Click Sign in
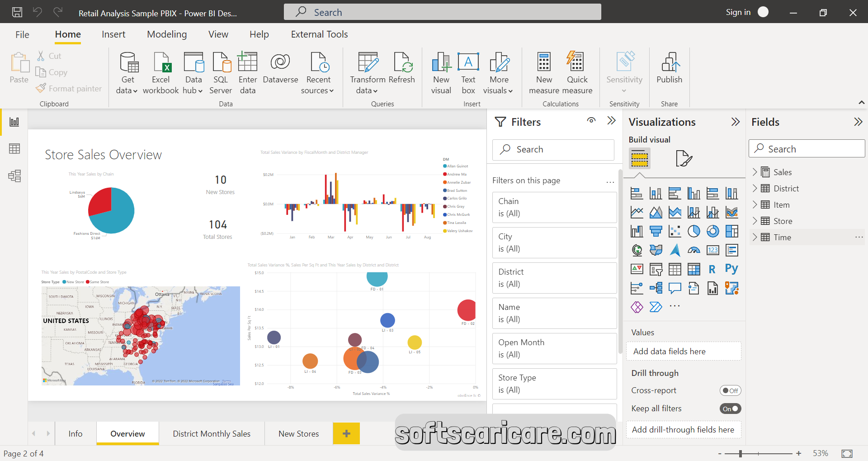Screen dimensions: 868x461 738,12
